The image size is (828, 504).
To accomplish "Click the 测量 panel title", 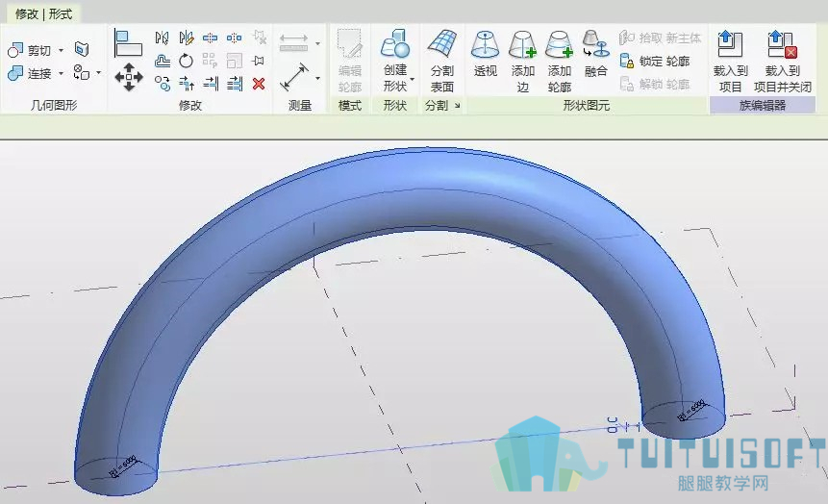I will tap(299, 106).
